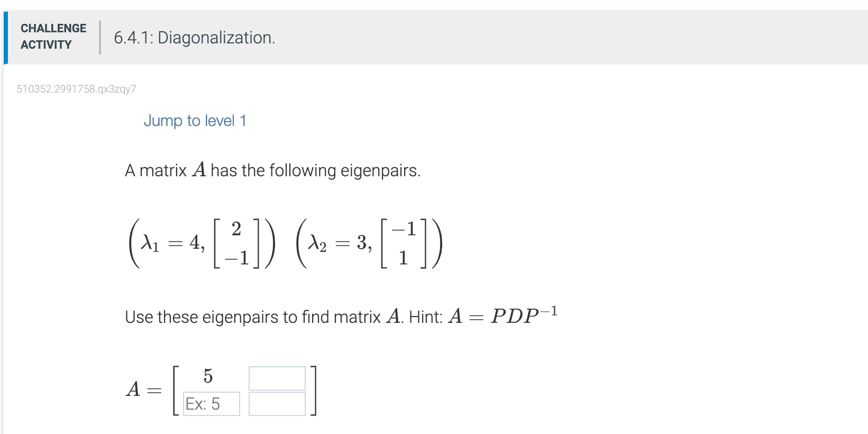
Task: Select the title 6.4.1: Diagonalization
Action: [x=194, y=38]
